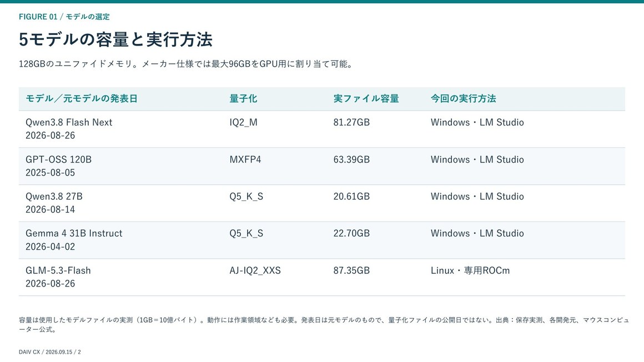This screenshot has height=362, width=644.
Task: Select the '20.61GB' file size
Action: point(351,197)
